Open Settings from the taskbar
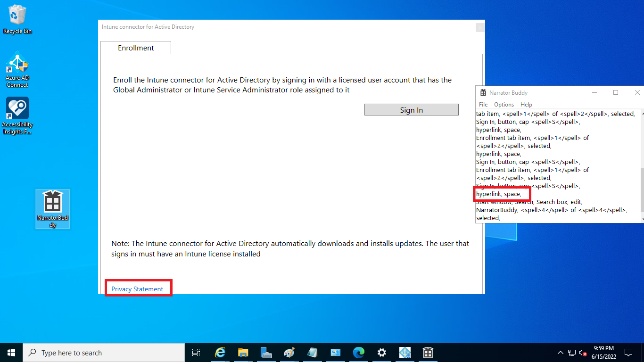This screenshot has width=644, height=362. (x=381, y=352)
